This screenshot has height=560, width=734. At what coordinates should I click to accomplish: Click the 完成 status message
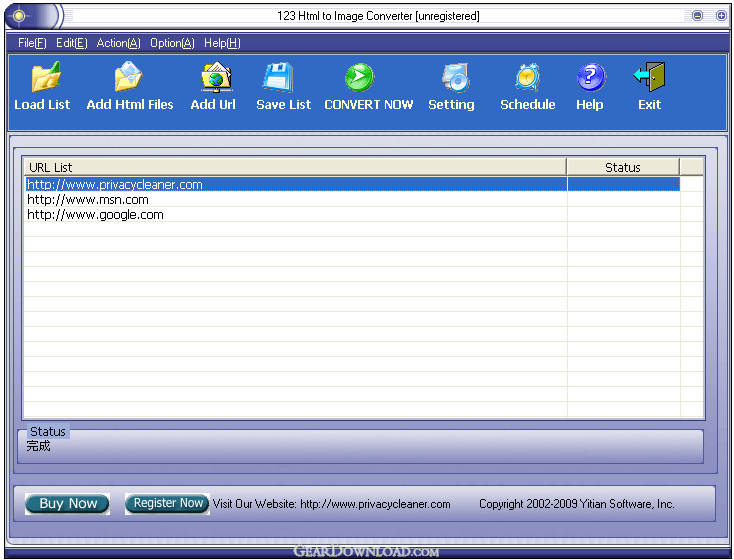point(38,446)
